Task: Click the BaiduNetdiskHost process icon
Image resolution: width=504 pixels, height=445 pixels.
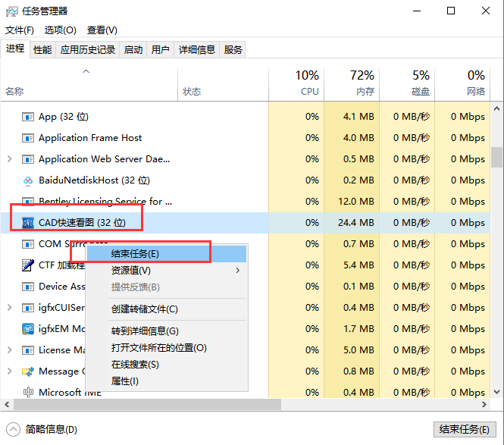Action: pyautogui.click(x=28, y=180)
